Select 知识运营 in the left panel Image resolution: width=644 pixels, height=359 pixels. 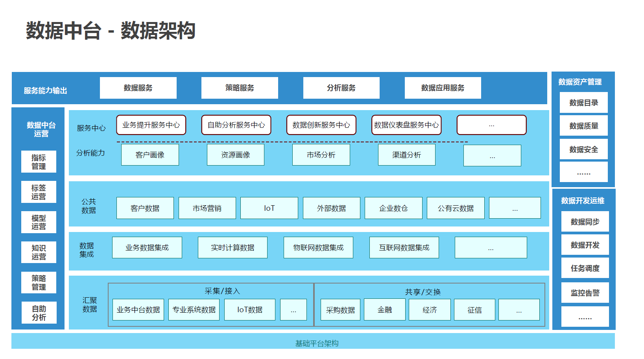[39, 252]
